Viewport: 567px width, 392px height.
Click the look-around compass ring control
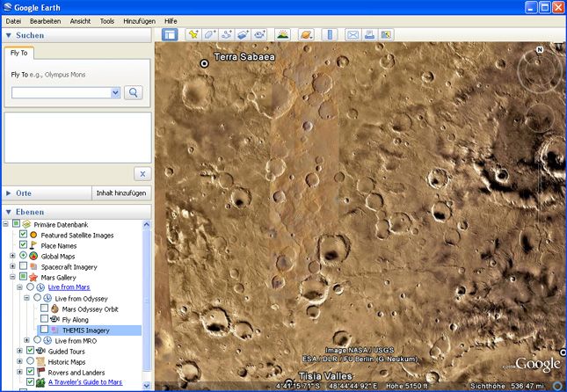(x=539, y=69)
